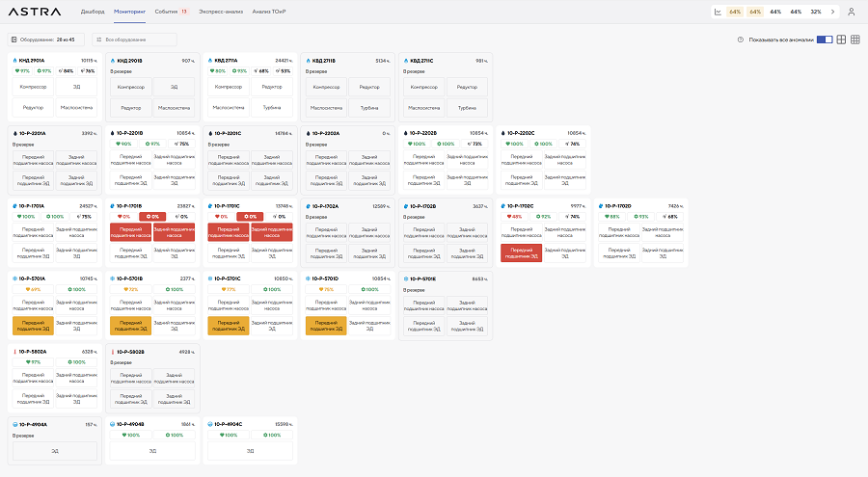Switch to the large grid view icon
Screen dimensions: 868x477
tap(841, 40)
